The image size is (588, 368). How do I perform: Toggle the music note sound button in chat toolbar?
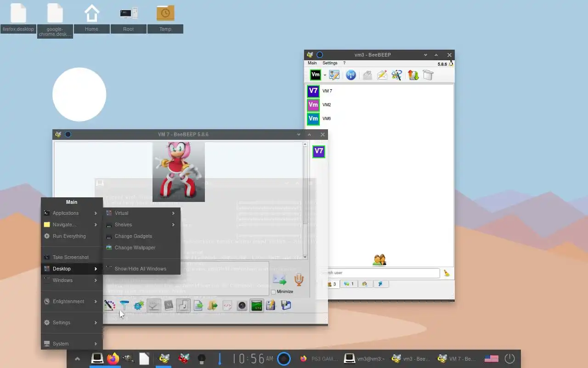coord(183,305)
